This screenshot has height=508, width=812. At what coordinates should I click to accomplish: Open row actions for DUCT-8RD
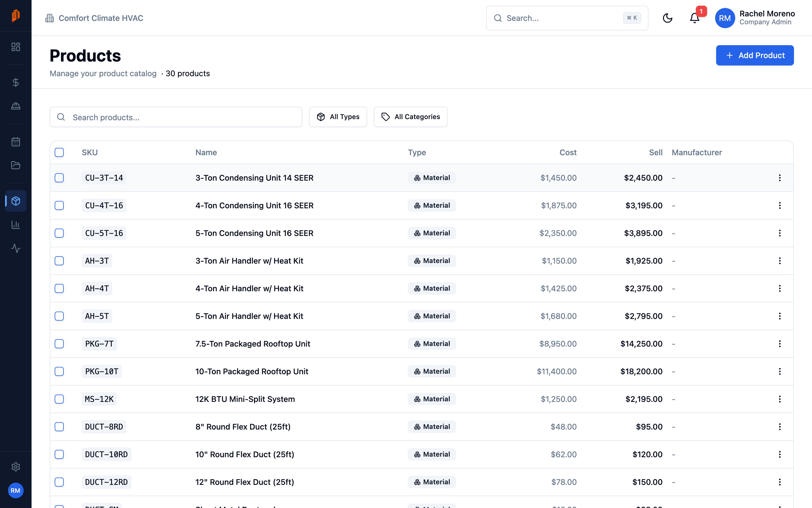780,427
